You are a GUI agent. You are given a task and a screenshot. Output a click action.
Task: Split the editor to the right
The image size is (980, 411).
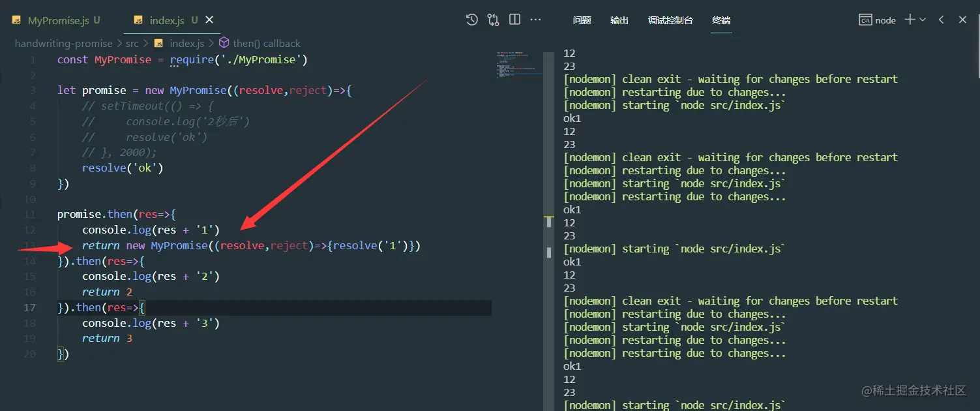(514, 20)
